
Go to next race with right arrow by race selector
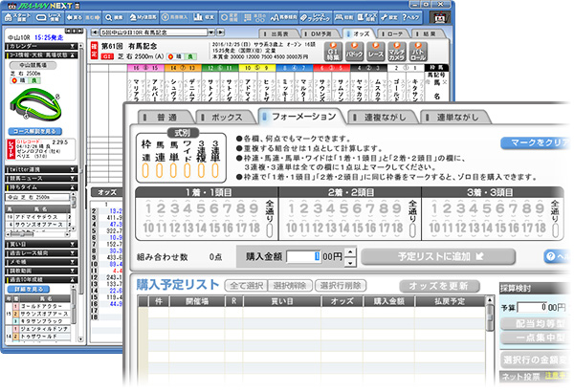221,33
